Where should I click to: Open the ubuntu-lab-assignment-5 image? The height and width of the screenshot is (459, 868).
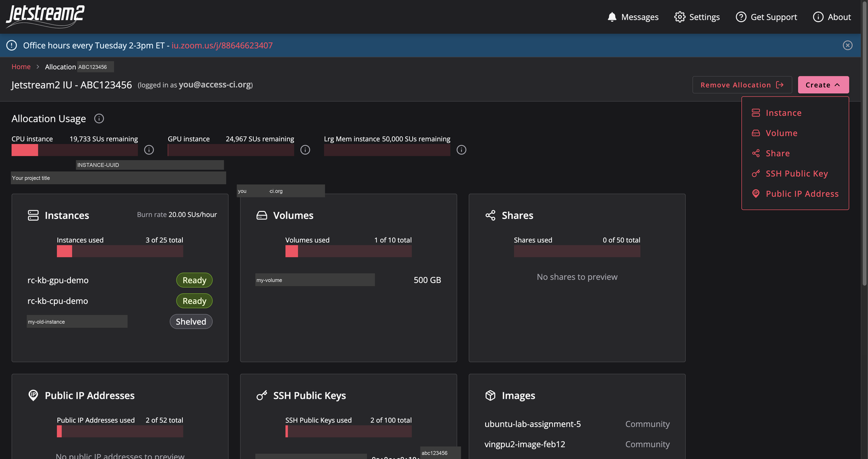click(533, 424)
